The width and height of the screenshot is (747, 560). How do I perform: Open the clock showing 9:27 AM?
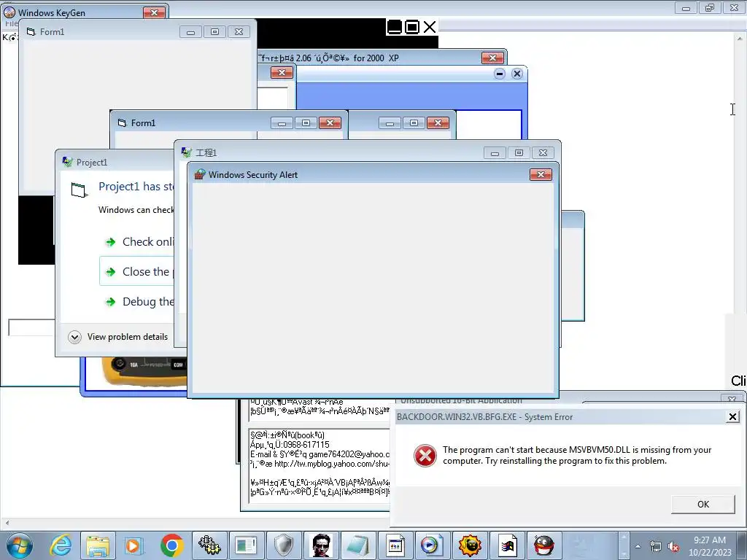[710, 546]
